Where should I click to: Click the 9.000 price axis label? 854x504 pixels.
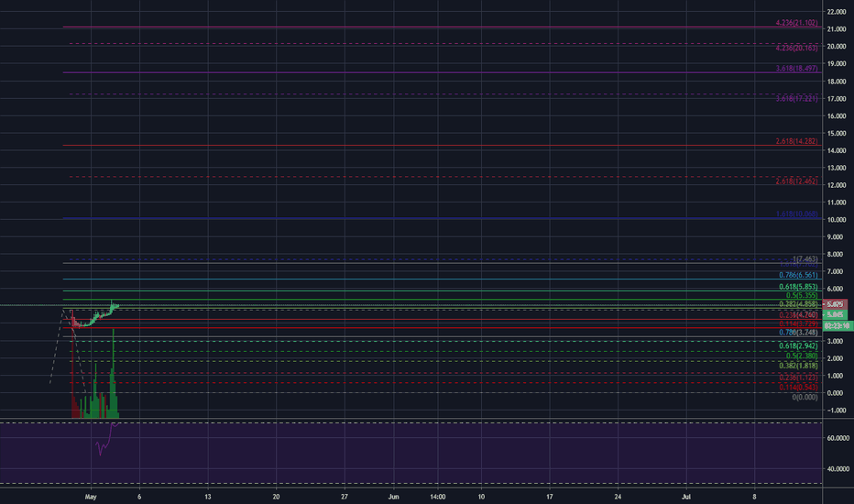837,237
